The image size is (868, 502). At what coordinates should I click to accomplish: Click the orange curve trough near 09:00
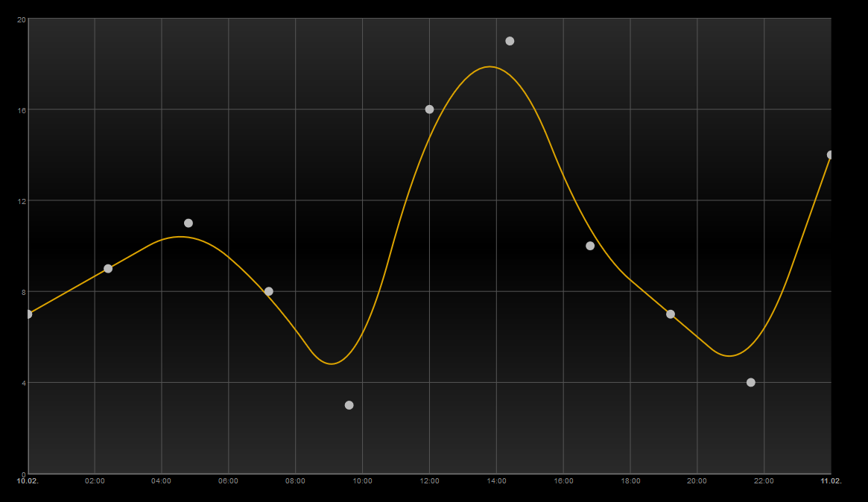(331, 363)
